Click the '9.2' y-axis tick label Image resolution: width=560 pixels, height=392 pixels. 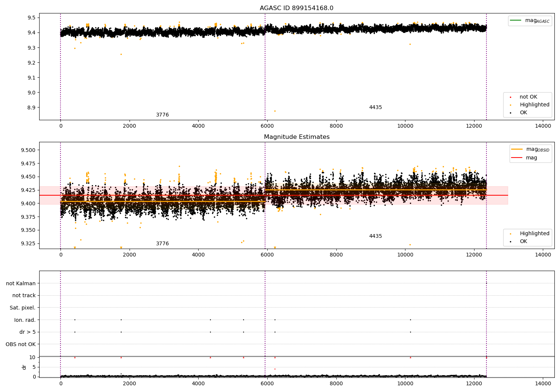click(31, 63)
